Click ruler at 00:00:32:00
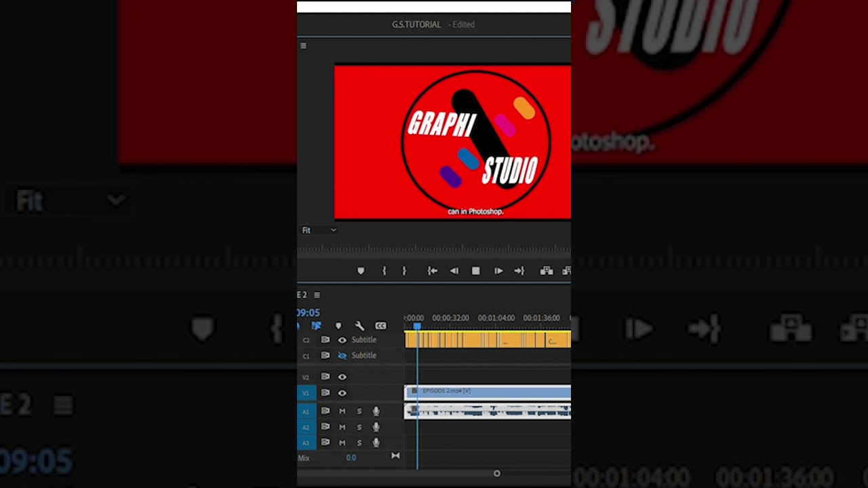The width and height of the screenshot is (868, 488). [450, 318]
